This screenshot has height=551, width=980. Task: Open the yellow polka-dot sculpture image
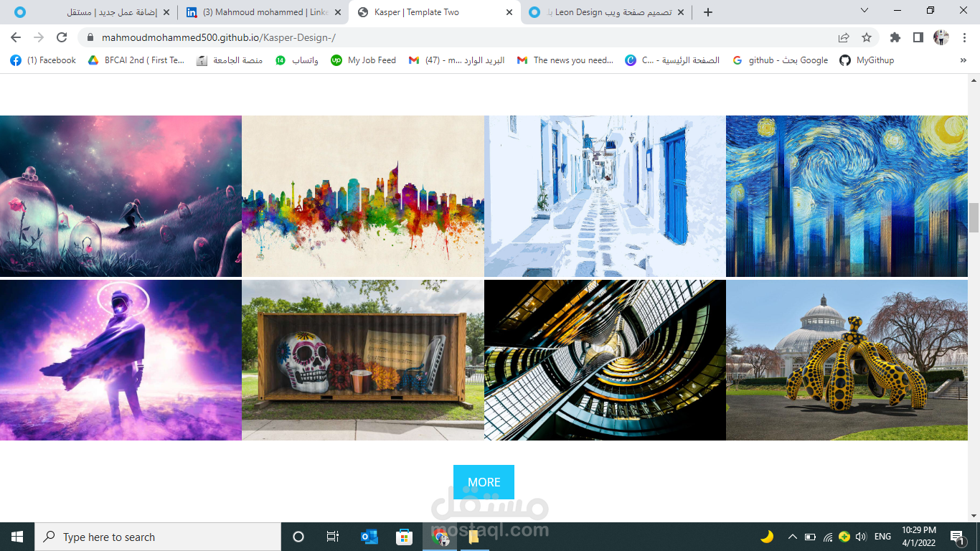pos(847,360)
